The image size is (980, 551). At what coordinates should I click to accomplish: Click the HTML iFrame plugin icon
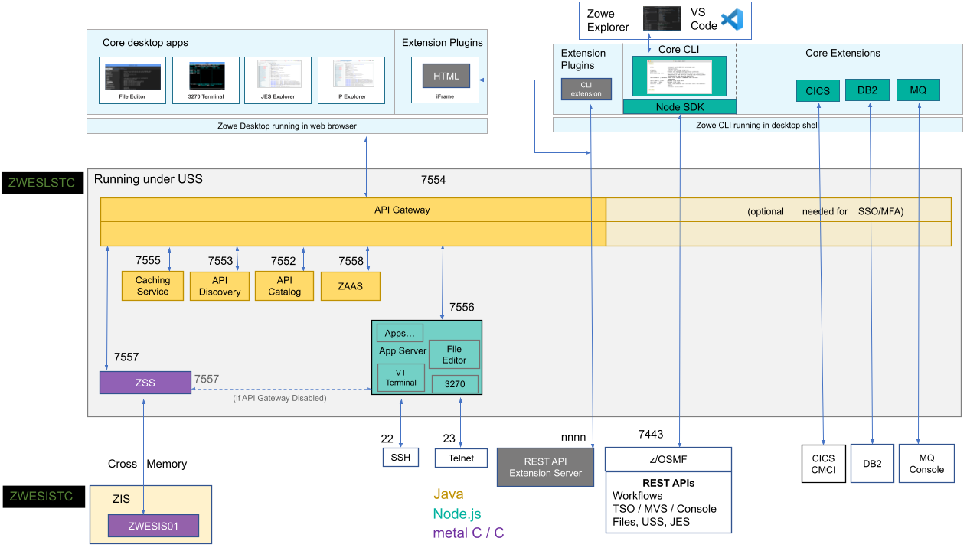(445, 76)
